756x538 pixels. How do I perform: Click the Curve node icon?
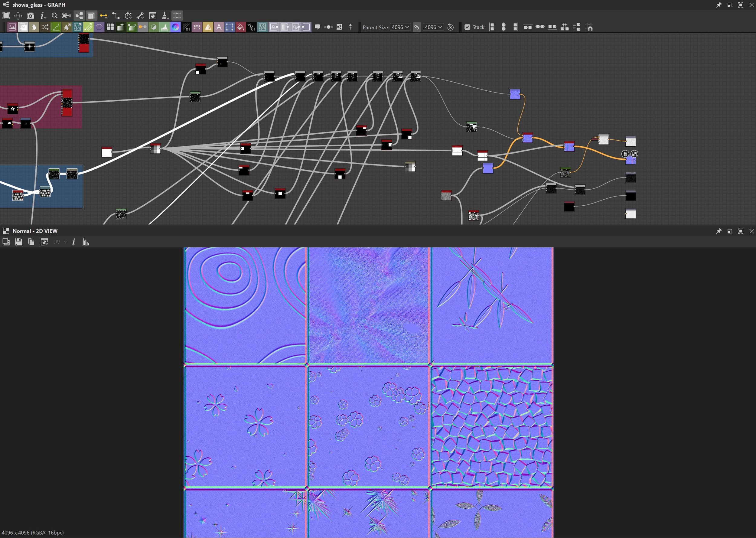tap(56, 27)
